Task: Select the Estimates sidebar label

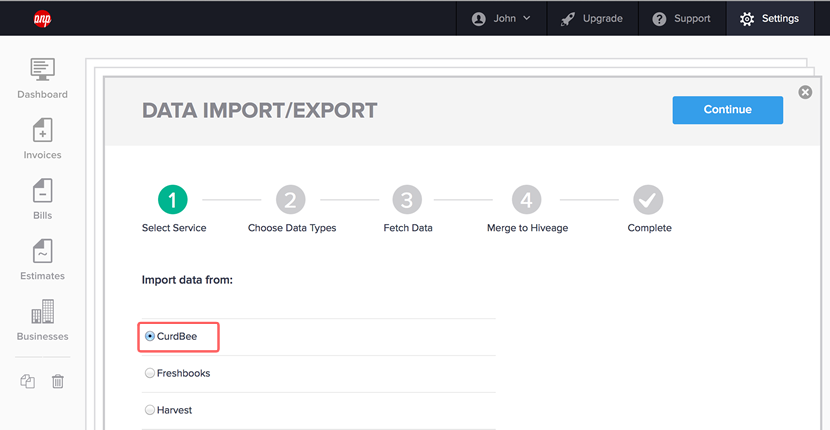Action: coord(42,276)
